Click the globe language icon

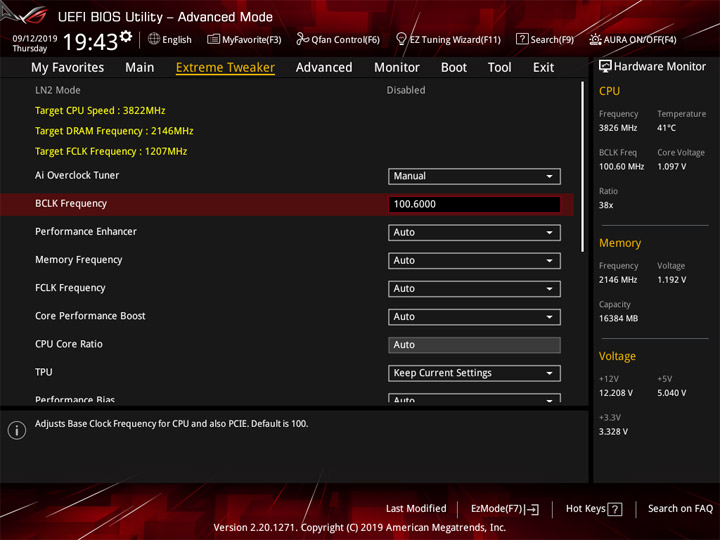pyautogui.click(x=154, y=39)
